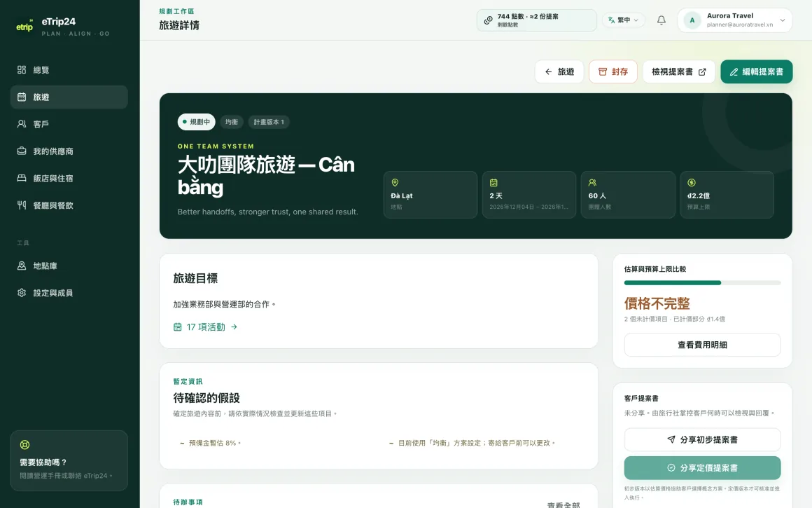Click the budget estimate progress bar
The height and width of the screenshot is (508, 812).
point(702,283)
